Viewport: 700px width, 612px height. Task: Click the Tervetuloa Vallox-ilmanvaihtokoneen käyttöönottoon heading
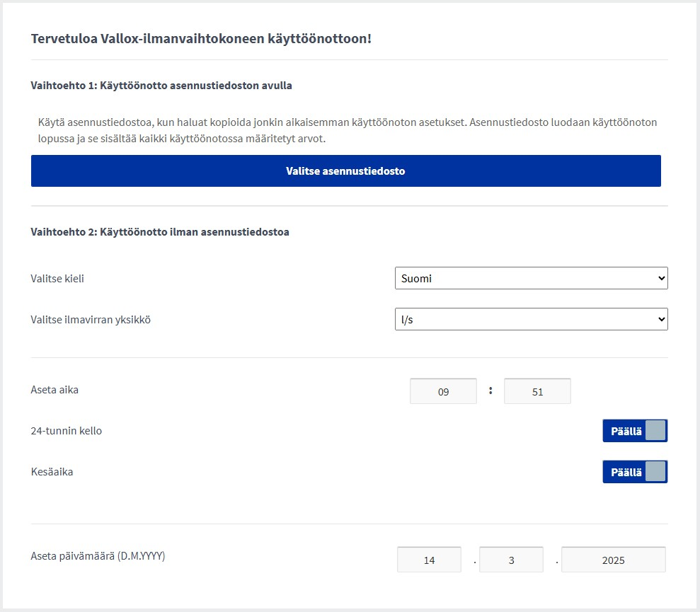(x=201, y=38)
